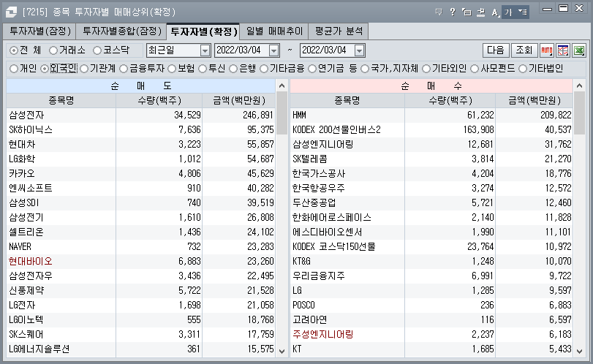Select the 삼성엔지니어링 row
The width and height of the screenshot is (593, 364).
point(431,145)
